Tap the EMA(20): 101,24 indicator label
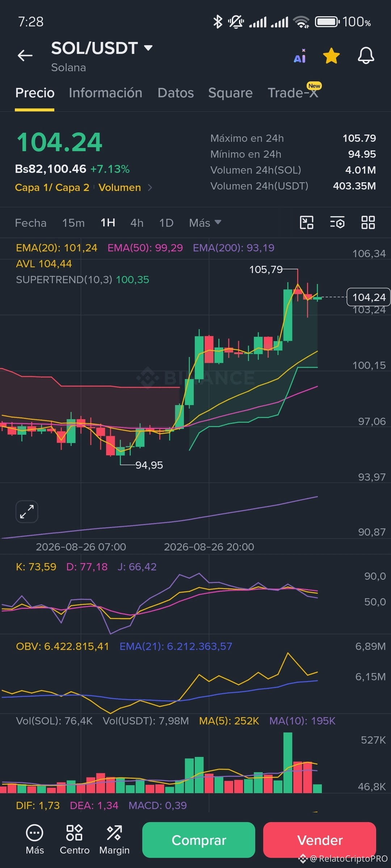391x868 pixels. pyautogui.click(x=56, y=248)
